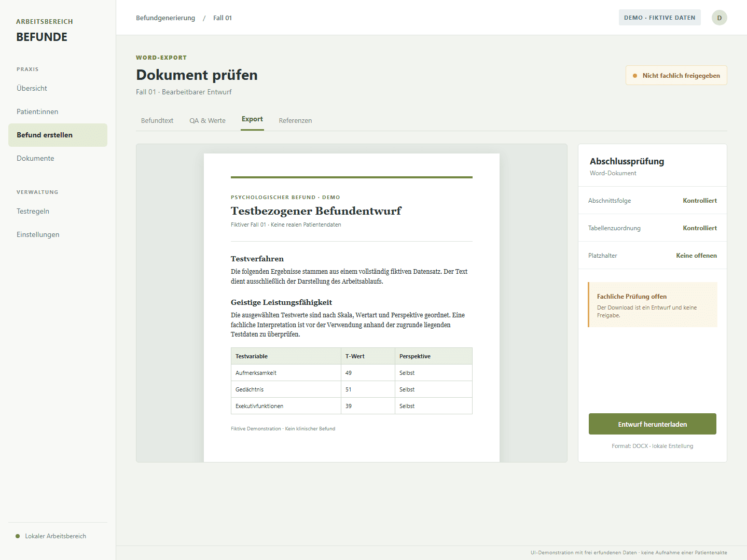Select the Aufmerksamkeit table cell
Screen dimensions: 747x560
coord(286,373)
